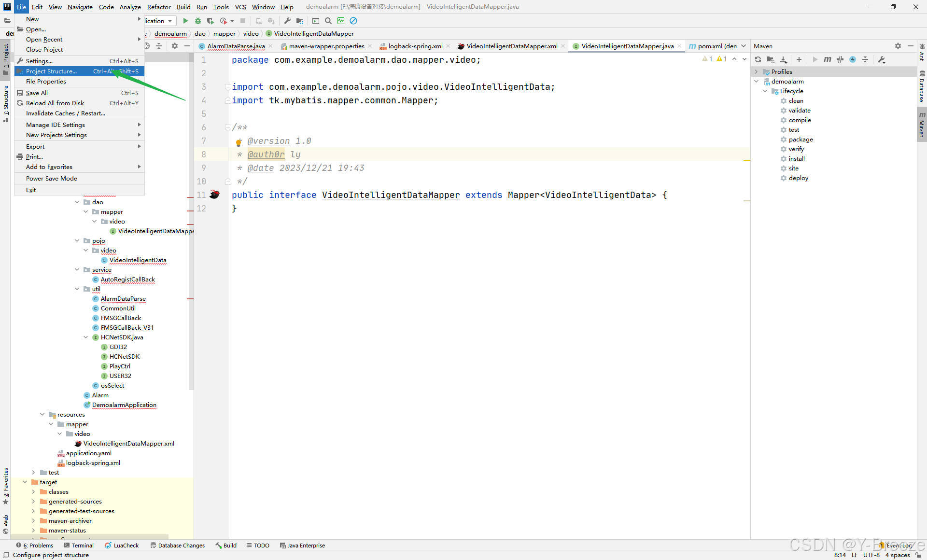
Task: Execute a Maven Goal using the m icon
Action: coord(828,59)
